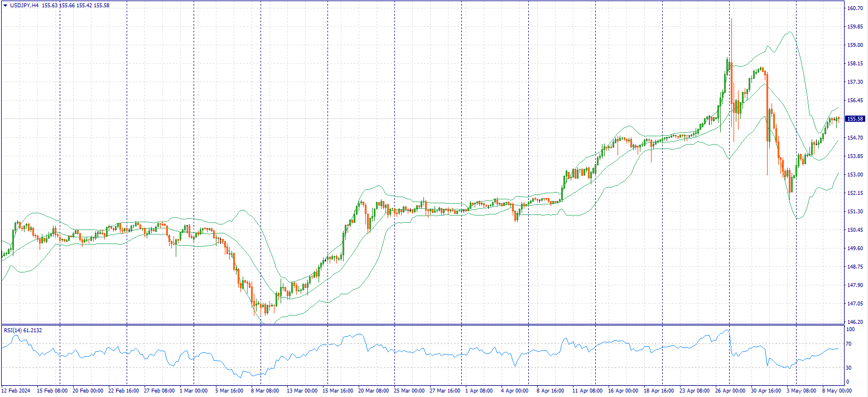Screen dimensions: 868x397
Task: Click the 153.00 price scale label
Action: [x=855, y=175]
